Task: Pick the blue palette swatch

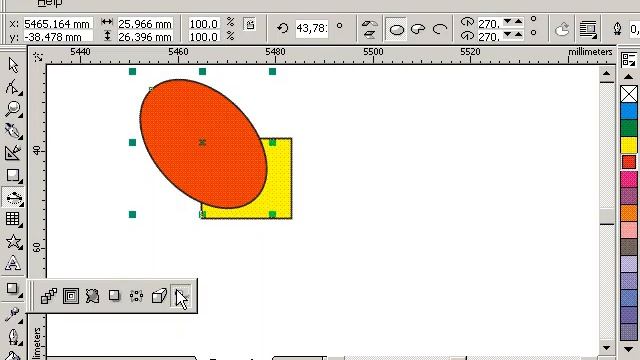Action: pyautogui.click(x=629, y=111)
